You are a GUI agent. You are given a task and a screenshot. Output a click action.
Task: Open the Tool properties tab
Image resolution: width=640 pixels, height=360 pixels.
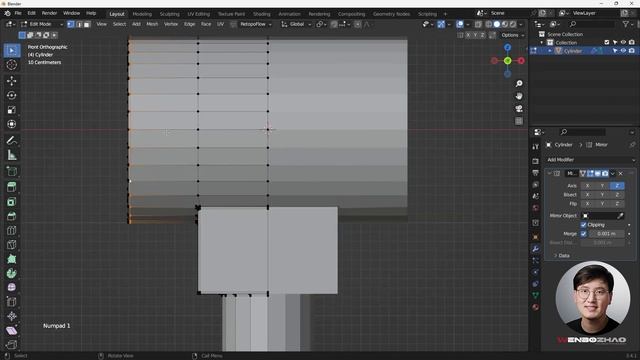pyautogui.click(x=536, y=147)
